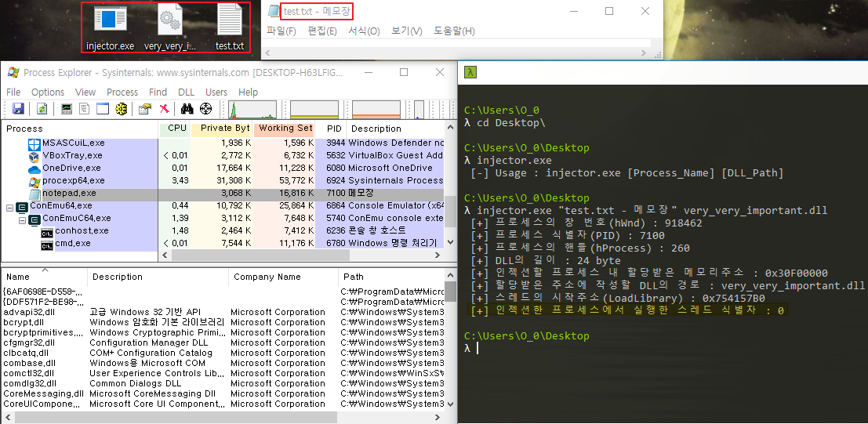Click the crosshair Find Window's Process icon
868x424 pixels.
pos(206,108)
